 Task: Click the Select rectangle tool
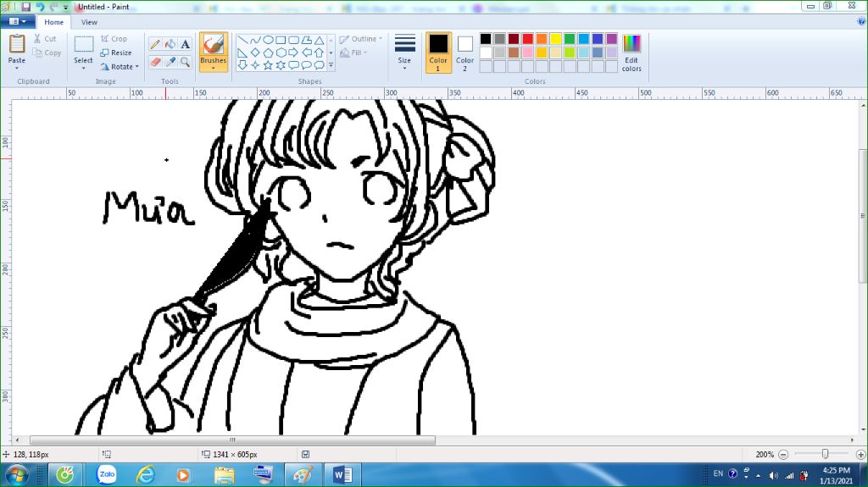84,44
